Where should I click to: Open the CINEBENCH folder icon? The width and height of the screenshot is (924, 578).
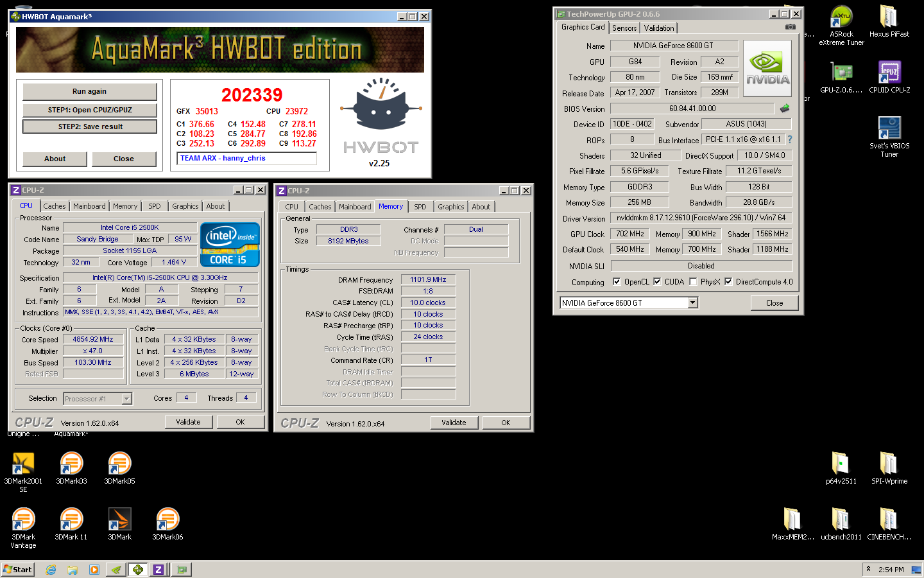[889, 523]
